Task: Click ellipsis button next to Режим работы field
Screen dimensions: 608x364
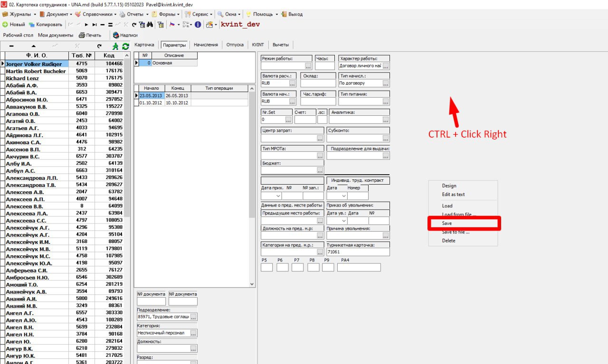Action: pos(308,66)
